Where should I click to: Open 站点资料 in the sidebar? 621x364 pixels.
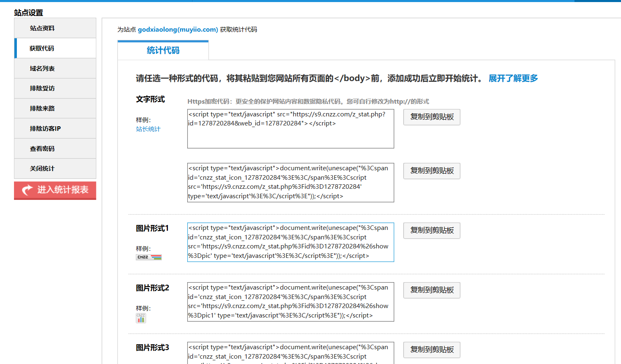pos(55,28)
